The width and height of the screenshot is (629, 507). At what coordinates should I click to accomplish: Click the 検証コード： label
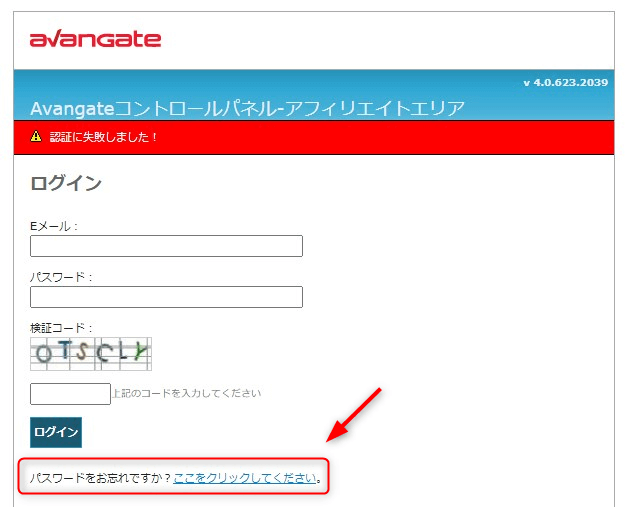(61, 328)
